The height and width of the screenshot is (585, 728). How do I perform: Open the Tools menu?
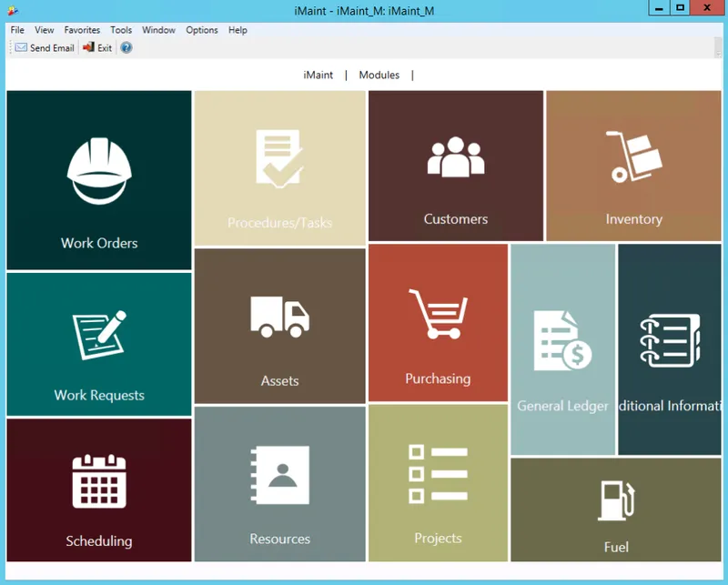point(121,30)
